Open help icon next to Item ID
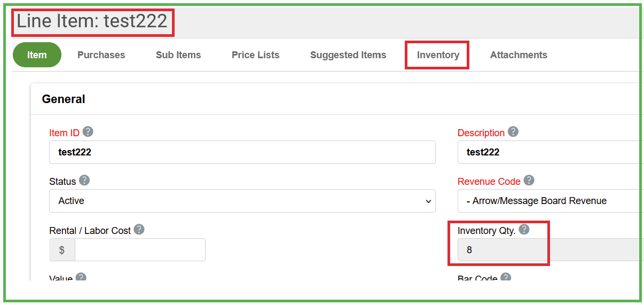Screen dimensions: 644x305 [88, 132]
